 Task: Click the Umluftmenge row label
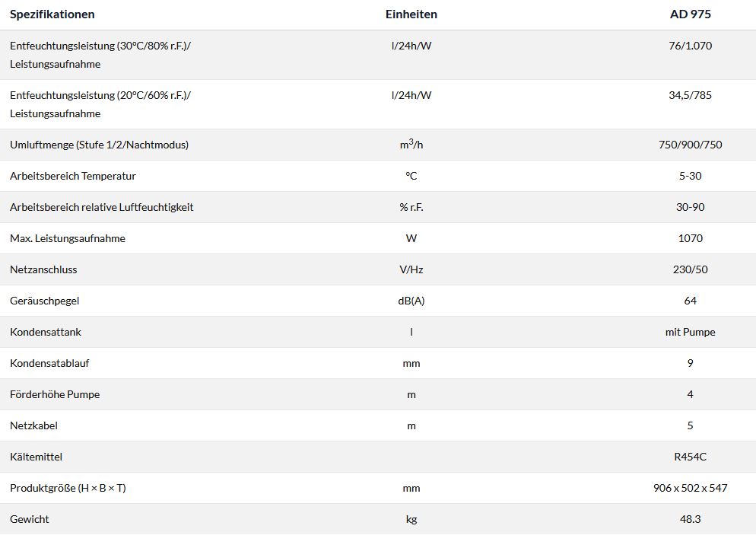click(99, 145)
